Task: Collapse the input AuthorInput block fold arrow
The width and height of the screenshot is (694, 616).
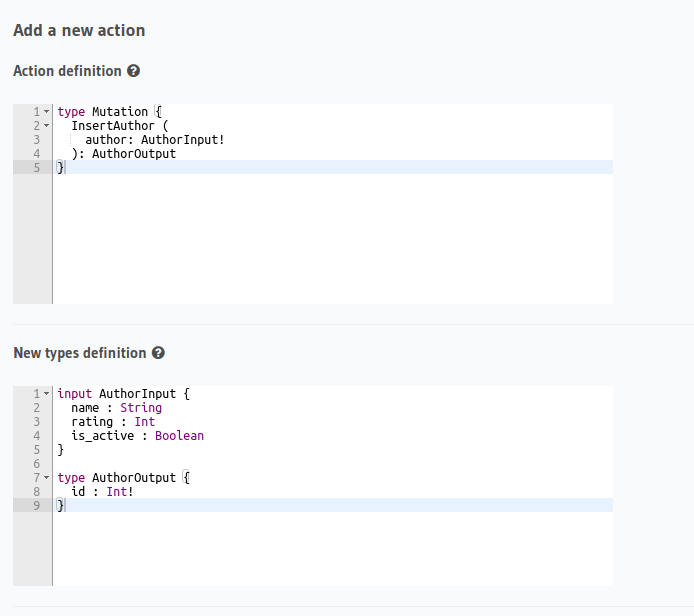Action: click(x=46, y=394)
